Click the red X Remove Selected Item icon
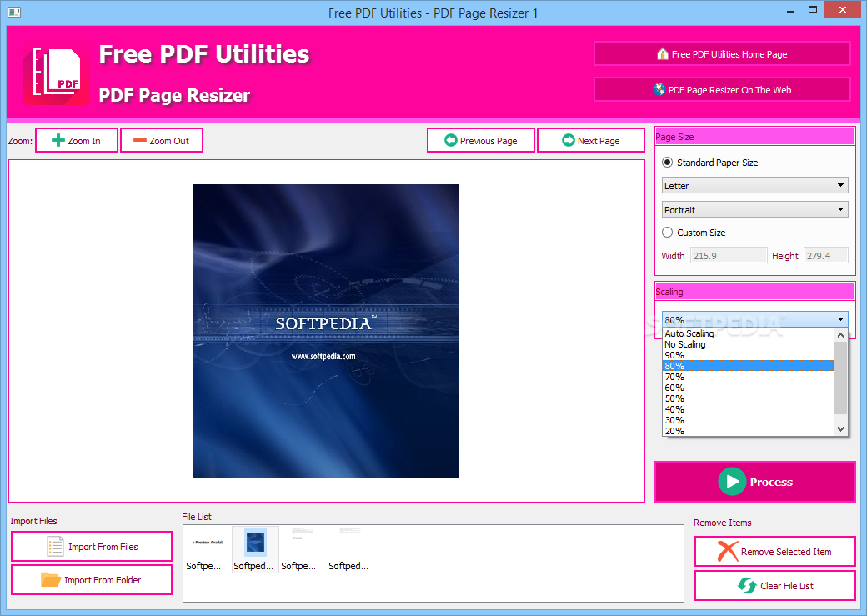The width and height of the screenshot is (867, 616). click(727, 551)
